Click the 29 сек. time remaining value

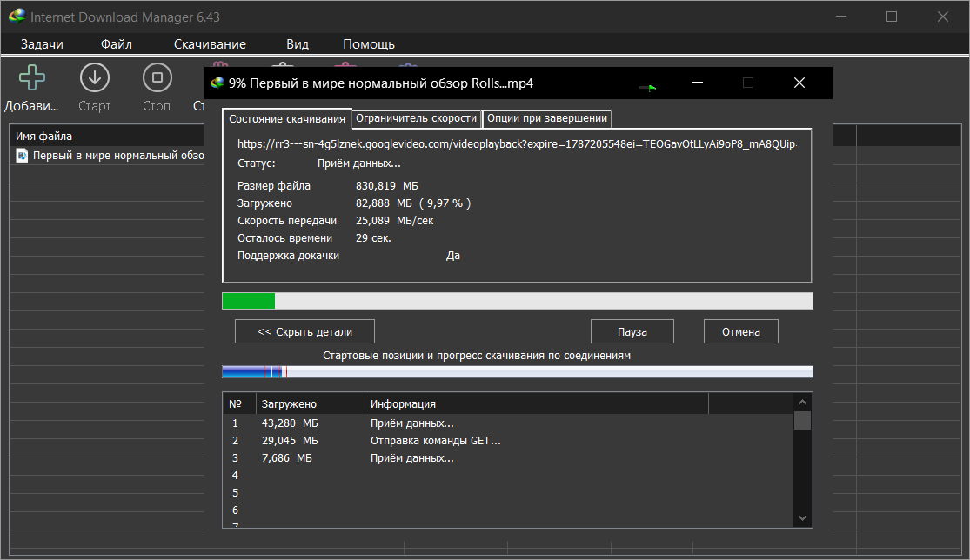click(373, 238)
